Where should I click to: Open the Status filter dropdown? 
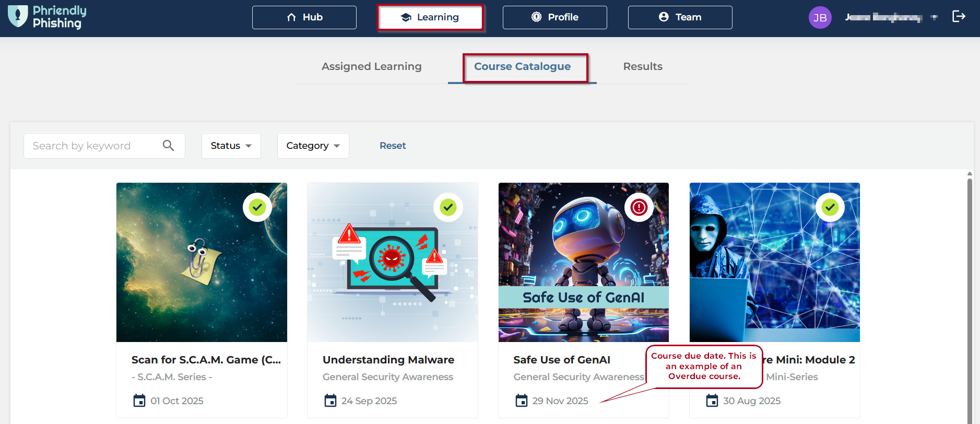pyautogui.click(x=231, y=146)
